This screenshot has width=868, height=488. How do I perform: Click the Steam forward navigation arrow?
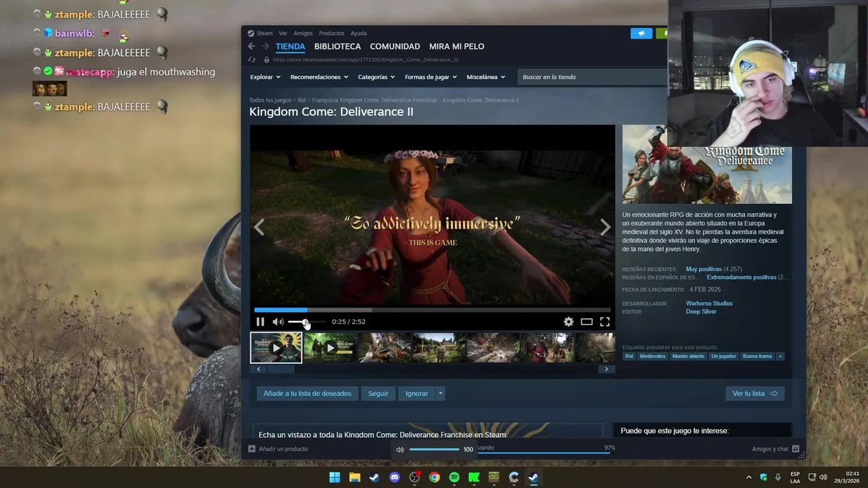click(266, 46)
